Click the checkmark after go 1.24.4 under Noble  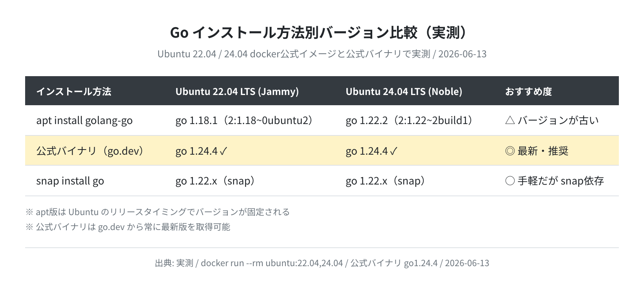pyautogui.click(x=393, y=151)
